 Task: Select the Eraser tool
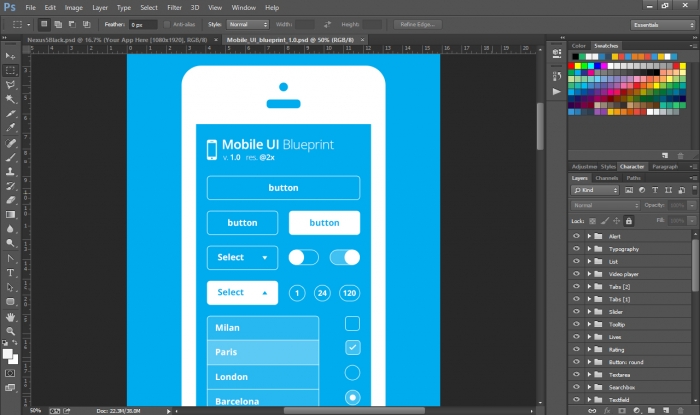pyautogui.click(x=10, y=200)
